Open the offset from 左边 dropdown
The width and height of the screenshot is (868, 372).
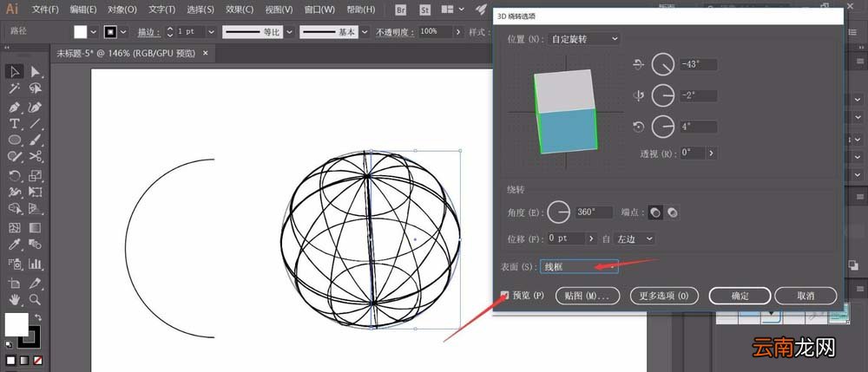(x=634, y=238)
